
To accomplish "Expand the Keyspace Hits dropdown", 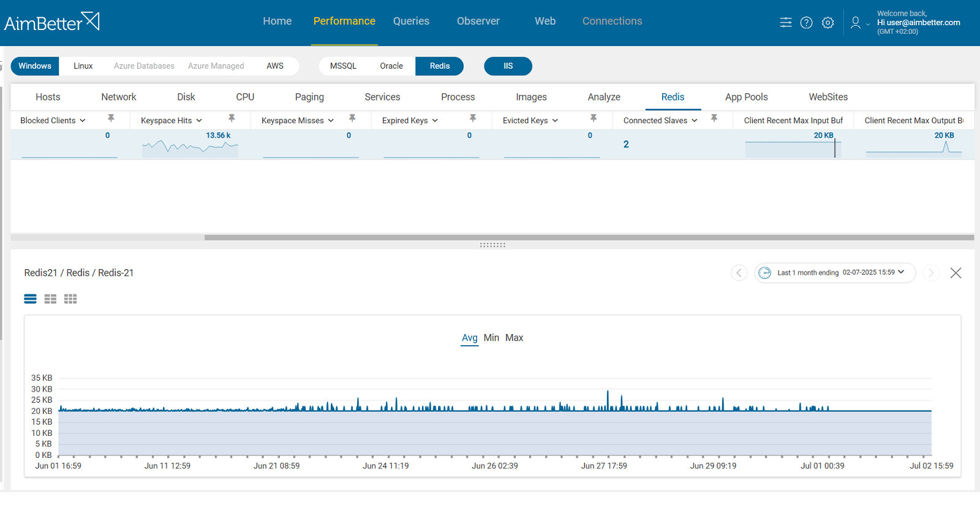I will coord(199,121).
